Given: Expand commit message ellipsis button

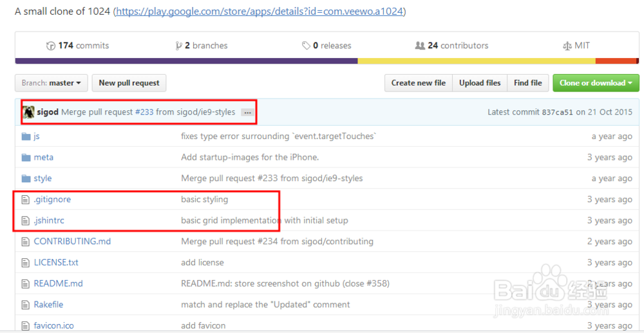Looking at the screenshot, I should [x=247, y=112].
